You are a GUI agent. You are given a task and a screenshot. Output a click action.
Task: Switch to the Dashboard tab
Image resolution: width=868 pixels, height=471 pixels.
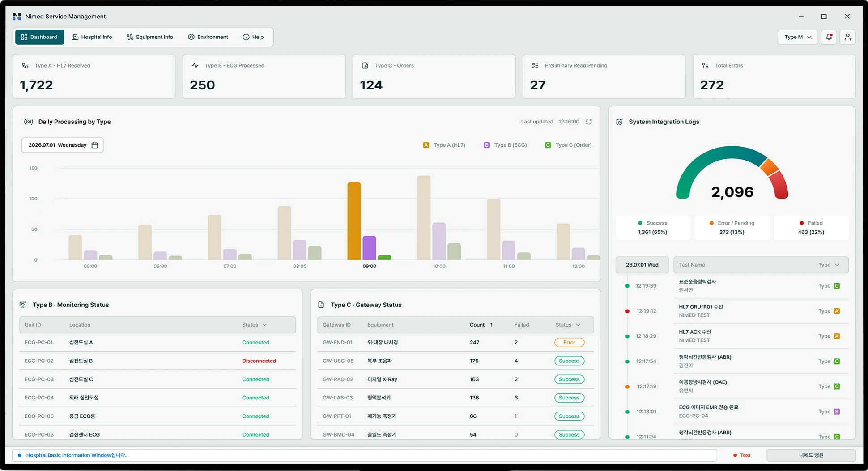point(39,37)
